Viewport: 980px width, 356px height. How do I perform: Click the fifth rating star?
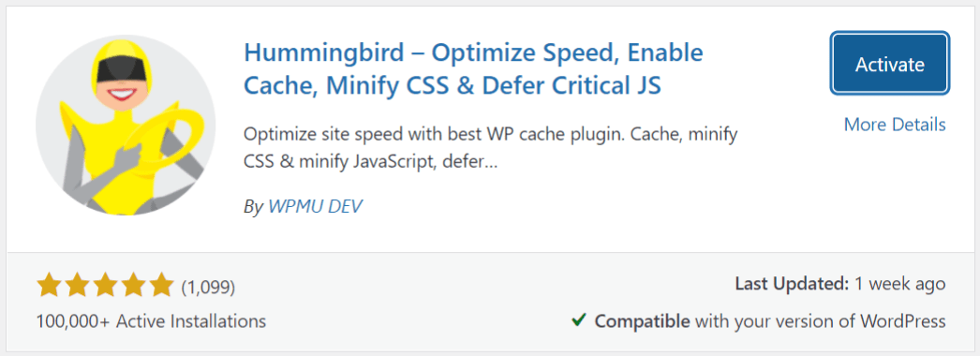tap(160, 286)
